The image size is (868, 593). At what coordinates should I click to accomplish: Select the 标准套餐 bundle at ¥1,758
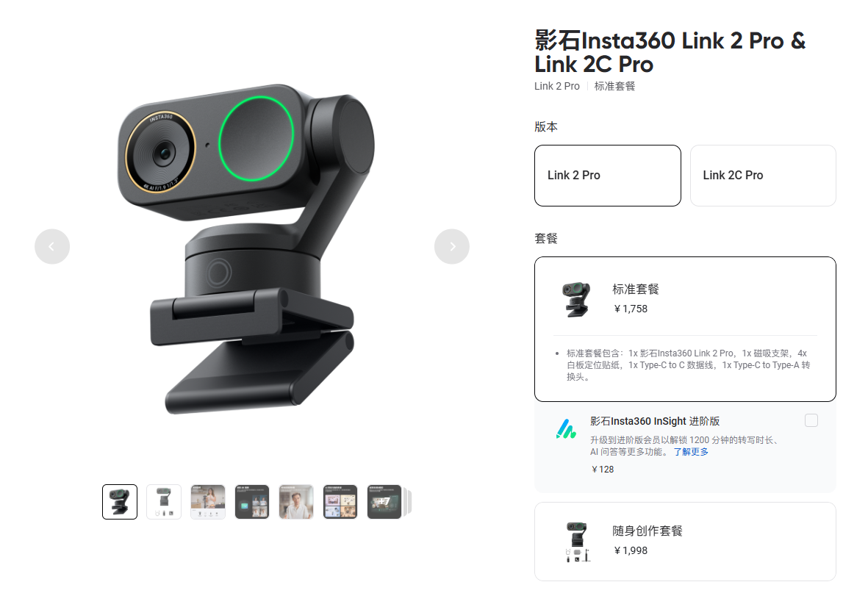[685, 329]
